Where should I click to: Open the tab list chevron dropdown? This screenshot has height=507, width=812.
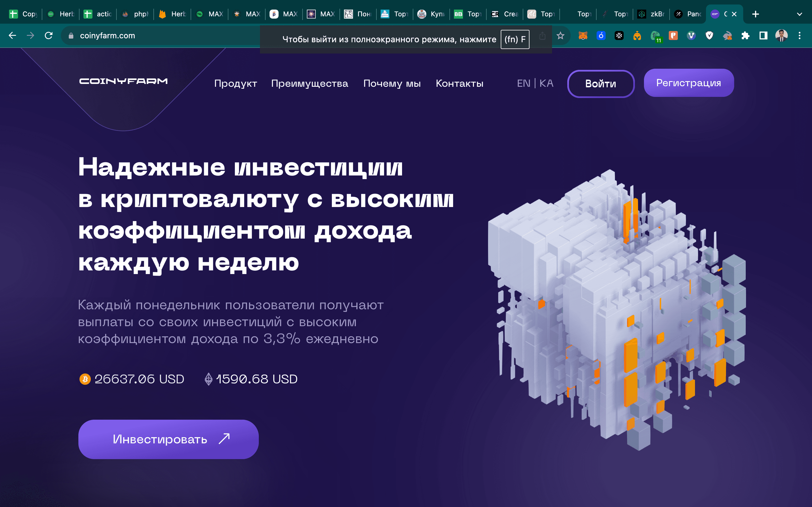tap(798, 14)
